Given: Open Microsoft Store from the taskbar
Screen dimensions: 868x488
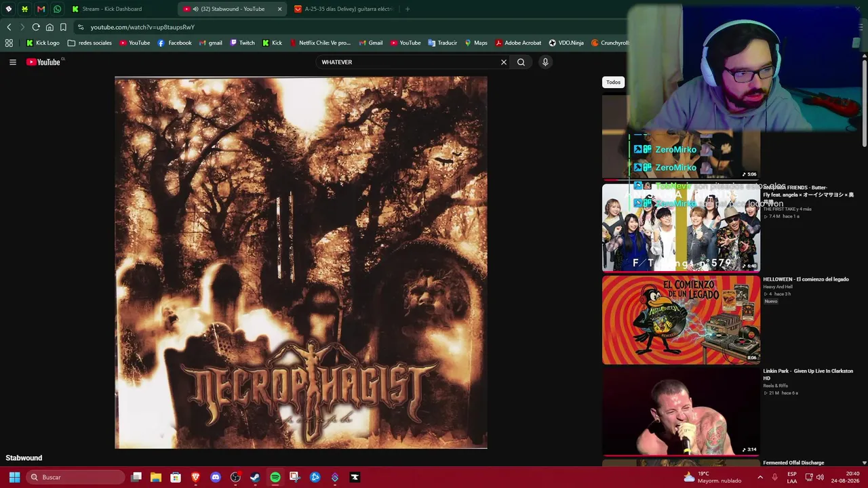Looking at the screenshot, I should [x=176, y=477].
